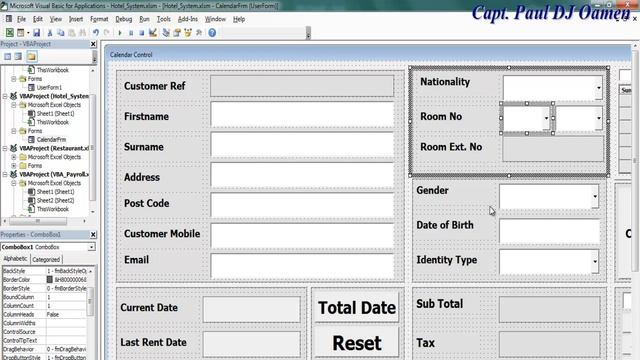
Task: Open the Object Browser toolbar icon
Action: (188, 33)
